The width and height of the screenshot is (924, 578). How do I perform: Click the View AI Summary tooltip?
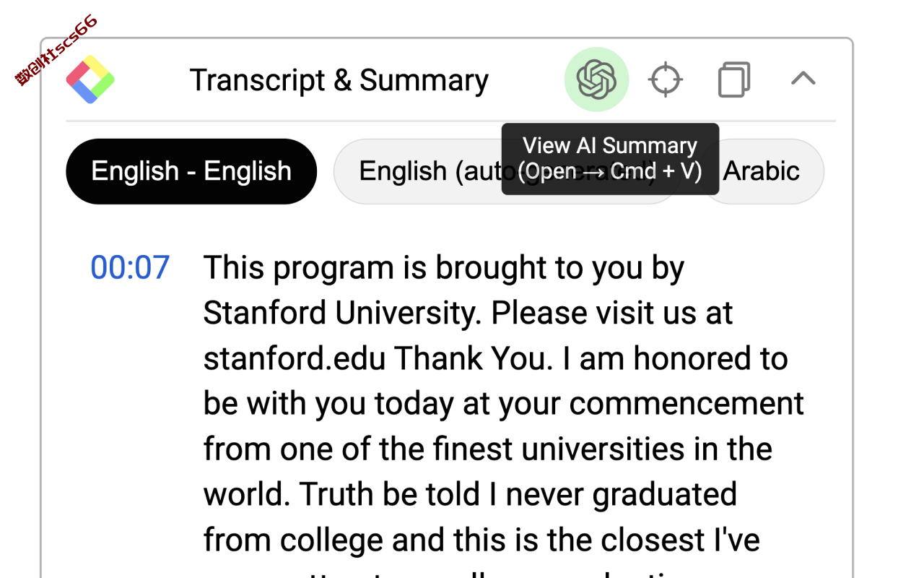point(610,159)
